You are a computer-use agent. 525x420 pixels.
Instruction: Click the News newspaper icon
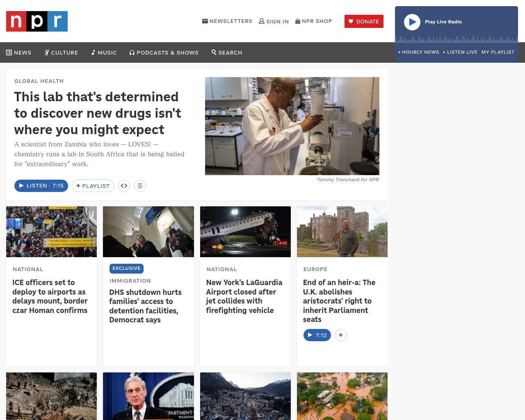9,52
